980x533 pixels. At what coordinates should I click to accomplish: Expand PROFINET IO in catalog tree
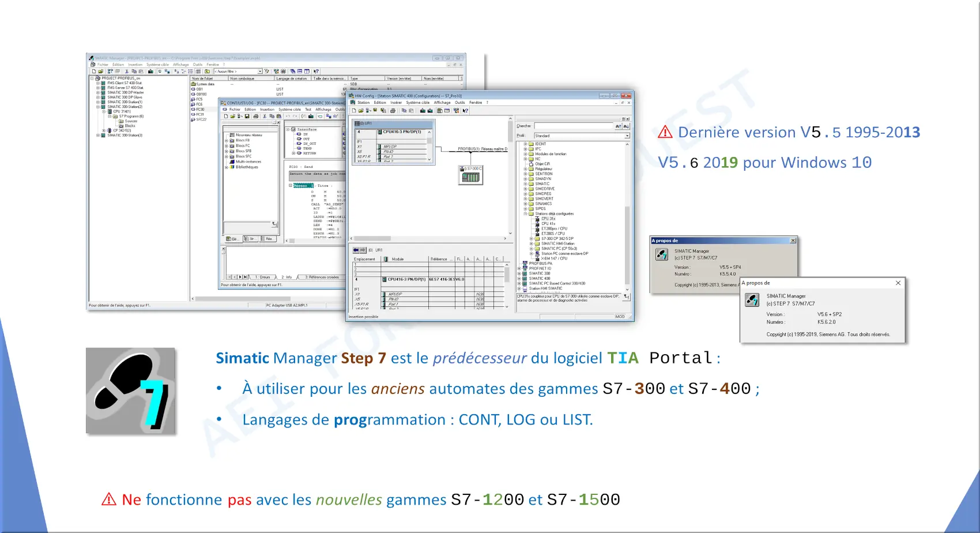coord(519,269)
